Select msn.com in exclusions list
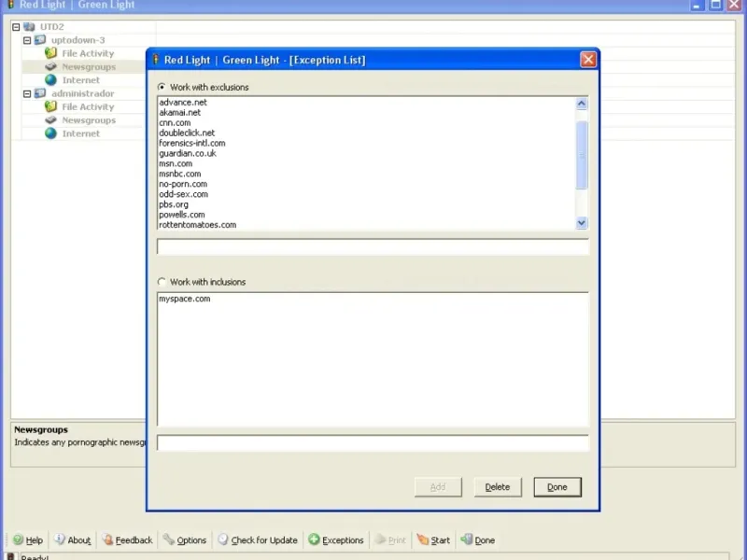The height and width of the screenshot is (560, 747). pyautogui.click(x=176, y=163)
